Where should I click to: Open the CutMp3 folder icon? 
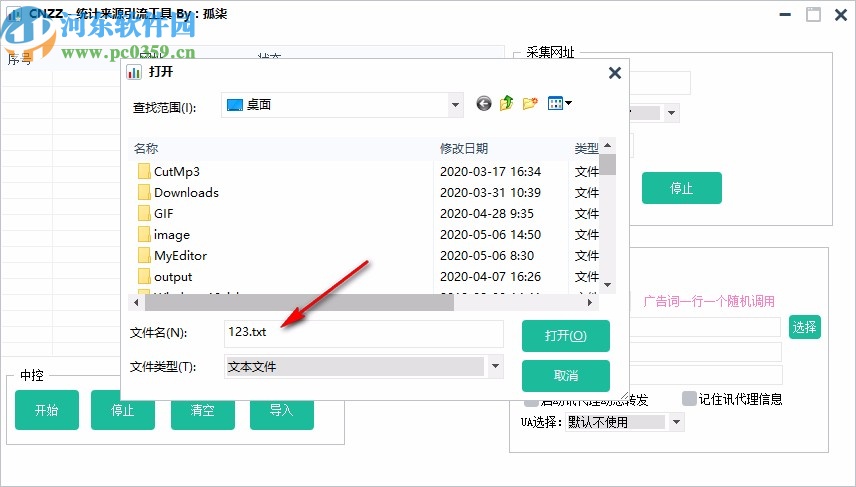[144, 171]
